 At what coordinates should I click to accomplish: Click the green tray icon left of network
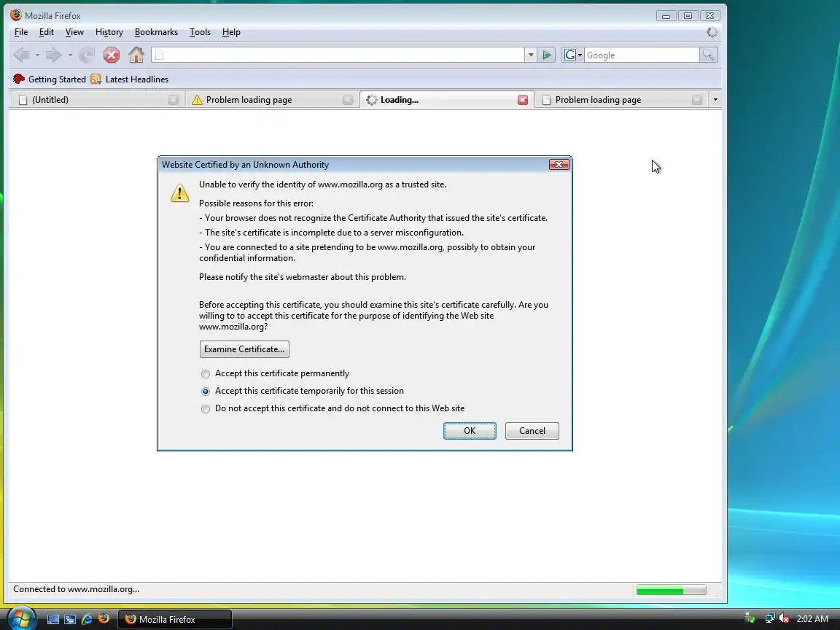click(750, 619)
